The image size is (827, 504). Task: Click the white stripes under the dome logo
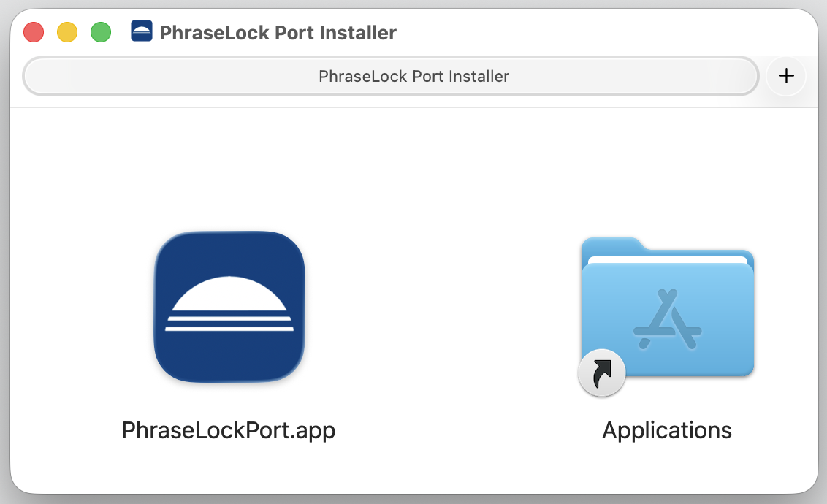(x=229, y=324)
